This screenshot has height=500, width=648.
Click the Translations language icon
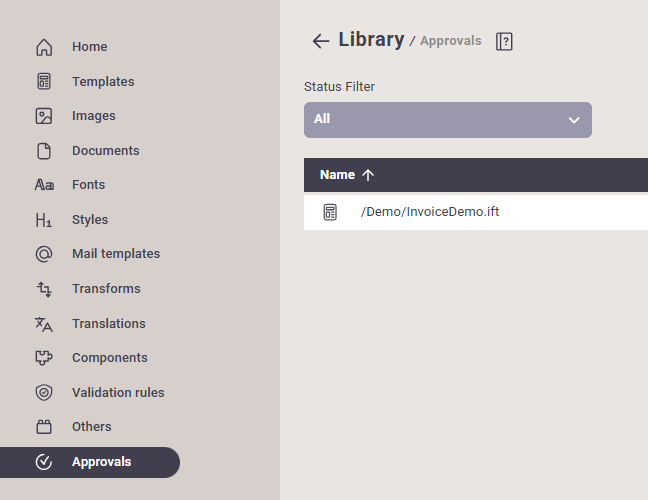[x=43, y=324]
